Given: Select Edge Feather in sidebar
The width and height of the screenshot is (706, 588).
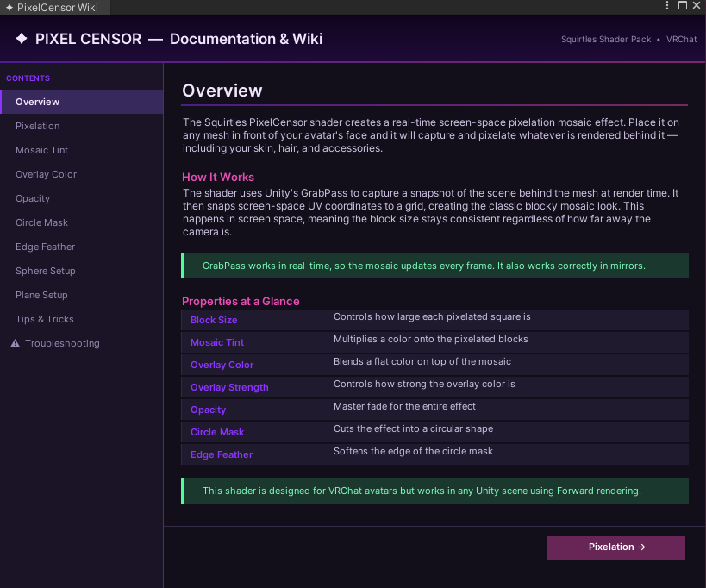Looking at the screenshot, I should point(82,247).
